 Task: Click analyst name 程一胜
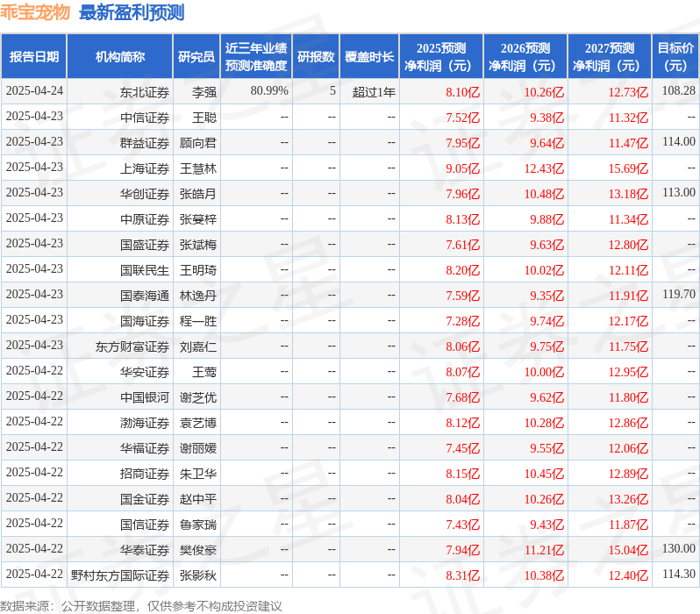pyautogui.click(x=198, y=322)
